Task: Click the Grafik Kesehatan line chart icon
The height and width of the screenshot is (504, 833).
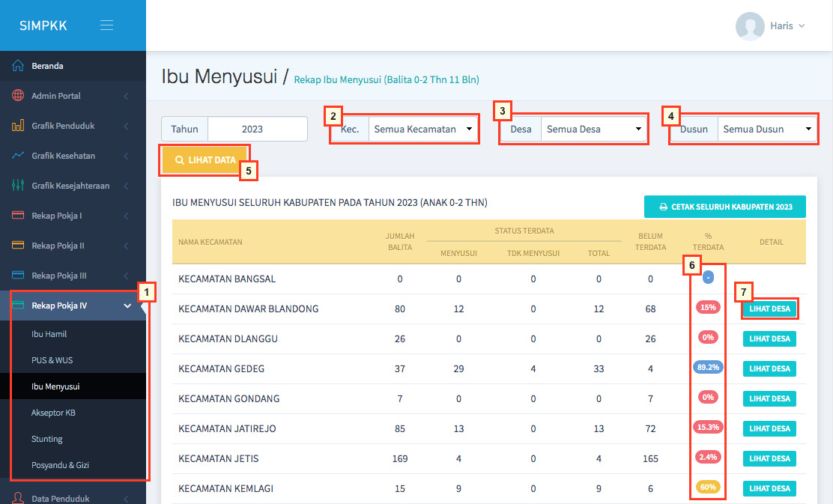Action: (18, 156)
